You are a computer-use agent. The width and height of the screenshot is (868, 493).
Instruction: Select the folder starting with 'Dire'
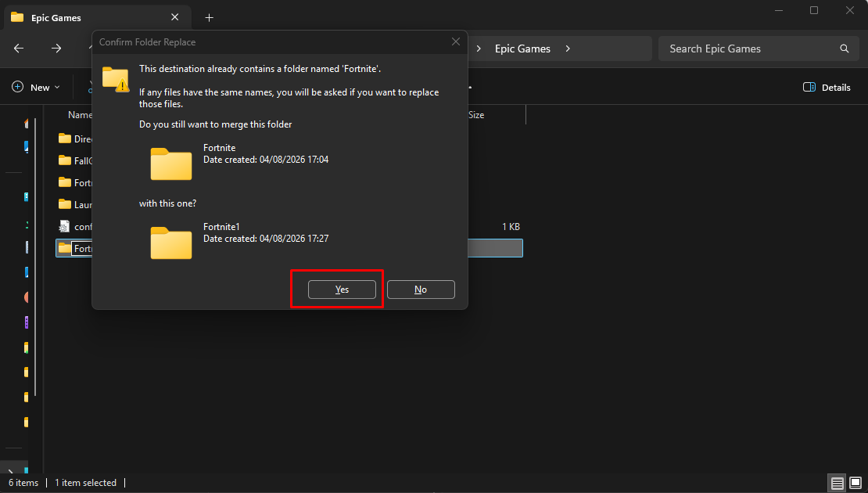(75, 139)
